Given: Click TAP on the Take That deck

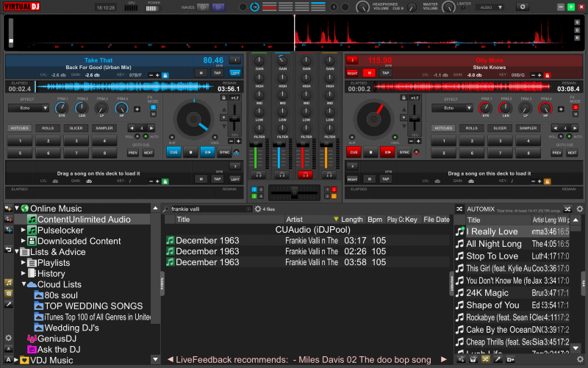Looking at the screenshot, I should [217, 73].
